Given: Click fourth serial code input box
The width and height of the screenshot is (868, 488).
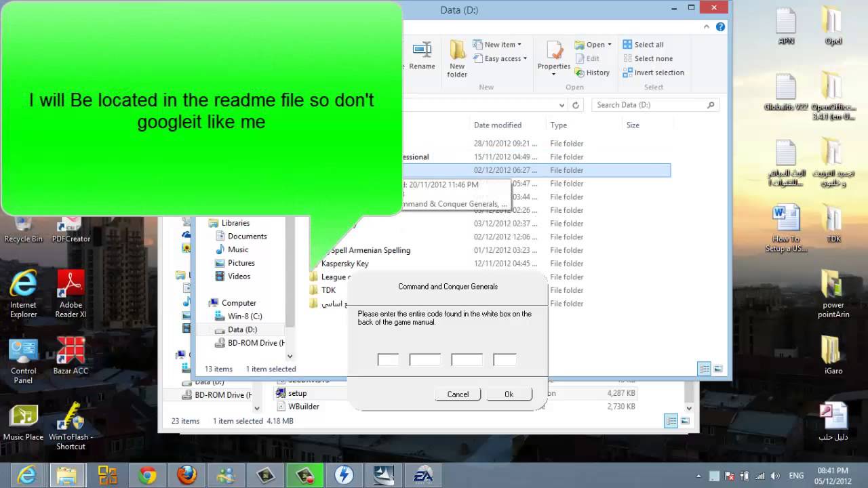Looking at the screenshot, I should coord(505,359).
